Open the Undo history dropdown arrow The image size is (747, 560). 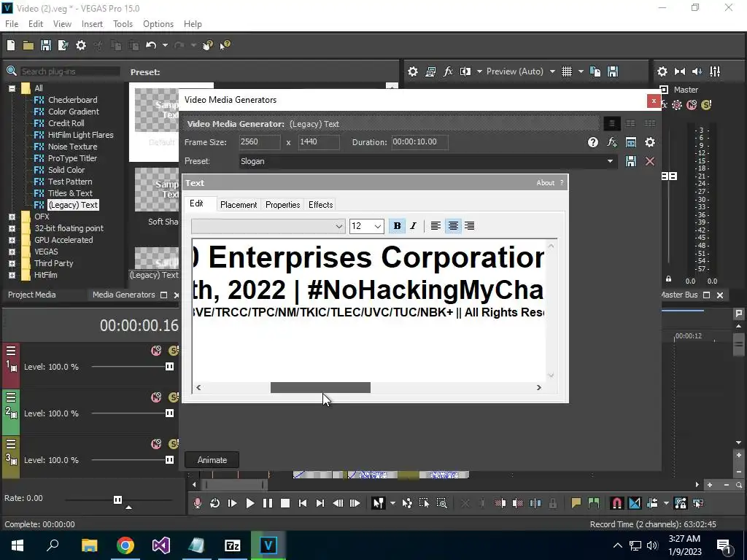[165, 45]
